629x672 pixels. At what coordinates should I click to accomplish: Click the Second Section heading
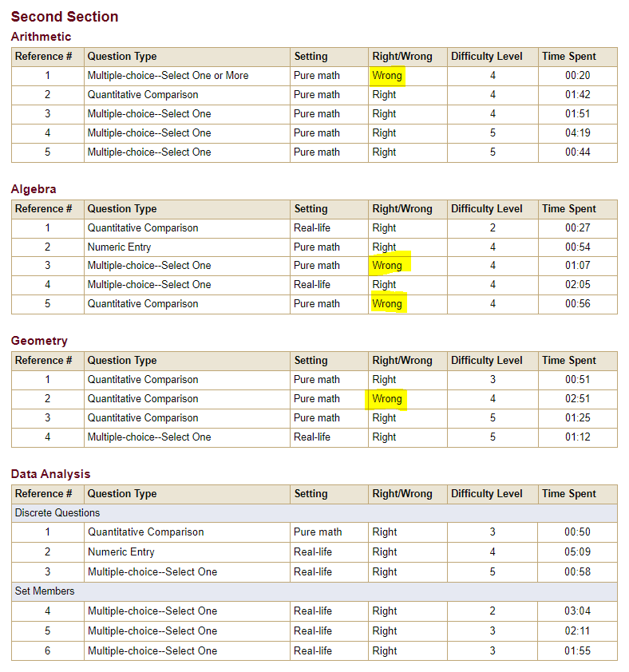click(x=65, y=17)
